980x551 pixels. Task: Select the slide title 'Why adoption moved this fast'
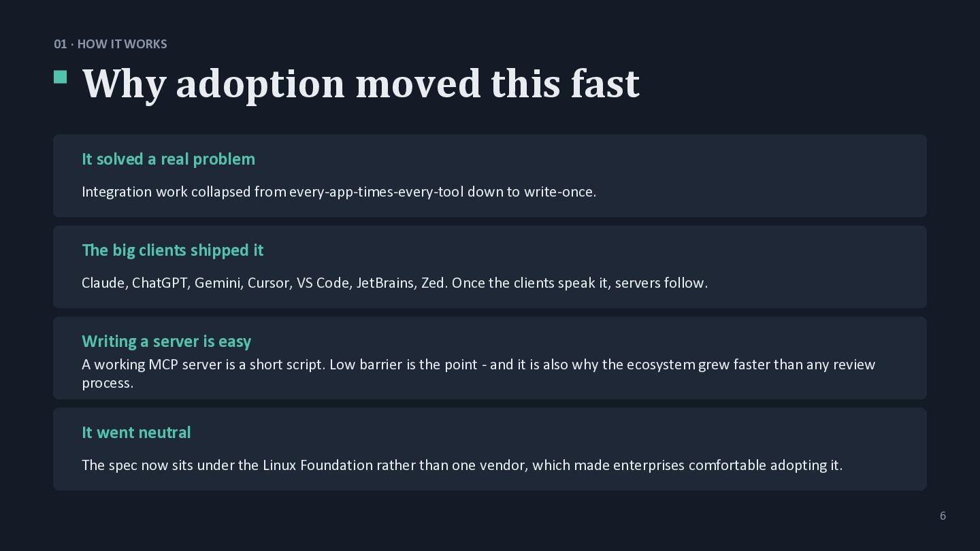tap(361, 84)
